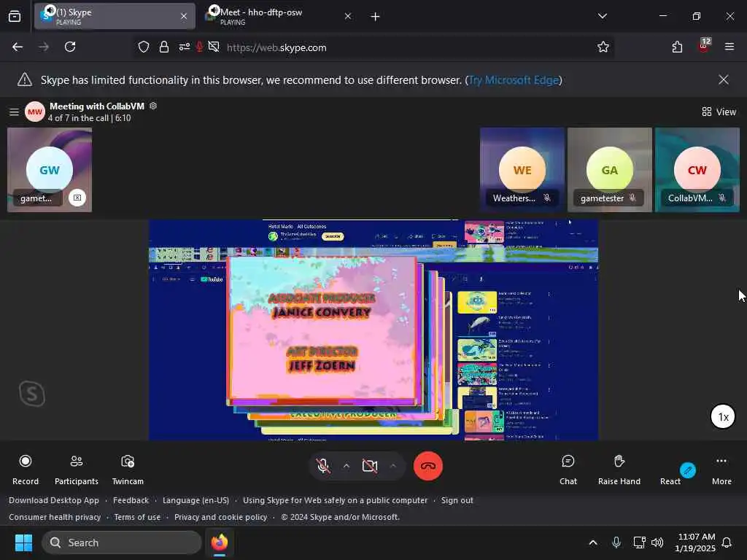Select the CW CollabVM participant tile
The image size is (747, 560).
point(697,169)
